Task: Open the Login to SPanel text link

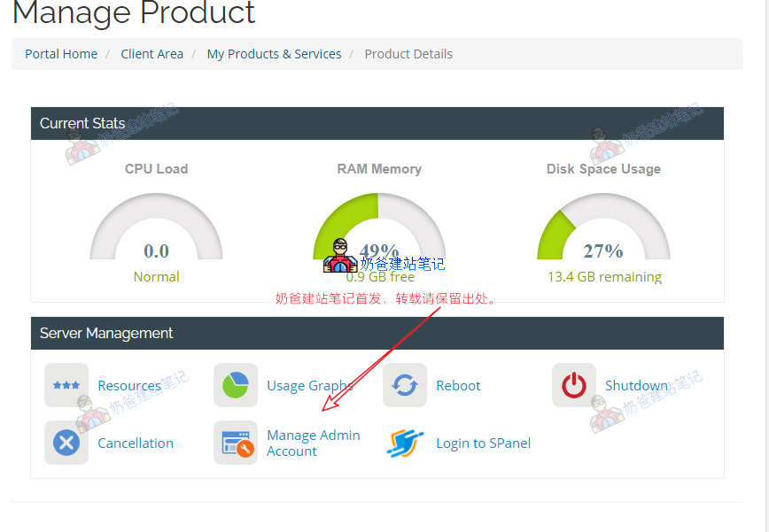Action: [483, 443]
